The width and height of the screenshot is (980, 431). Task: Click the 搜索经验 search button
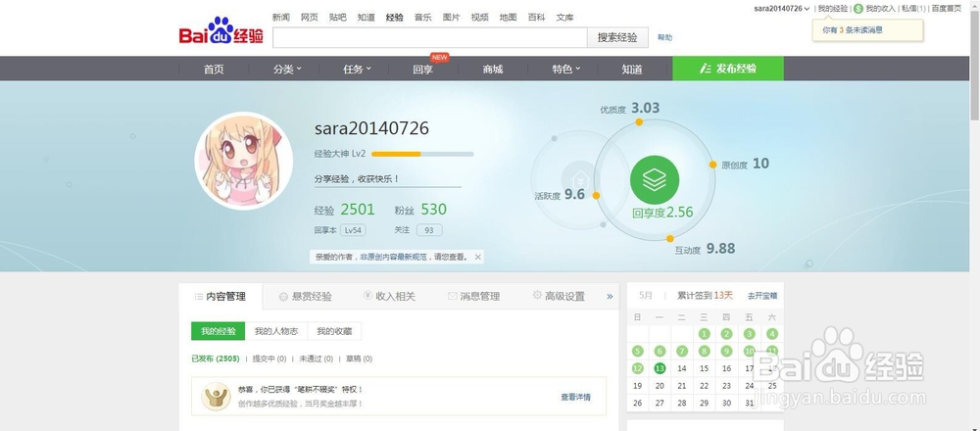617,37
